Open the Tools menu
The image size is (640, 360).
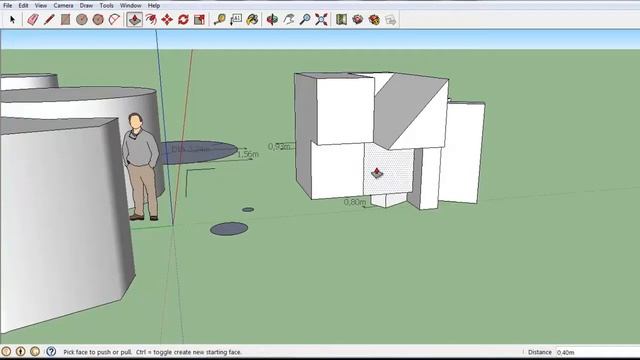[107, 5]
